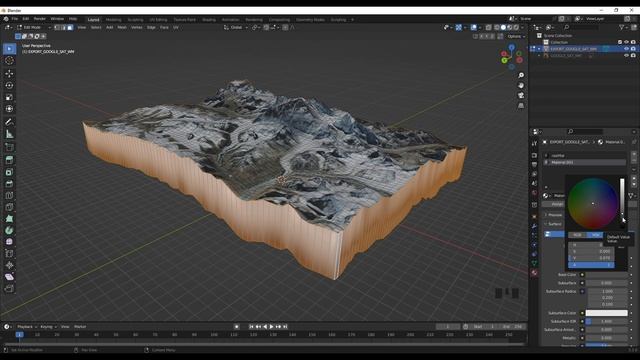Viewport: 640px width, 360px height.
Task: Select the Bevel tool
Action: [9, 184]
